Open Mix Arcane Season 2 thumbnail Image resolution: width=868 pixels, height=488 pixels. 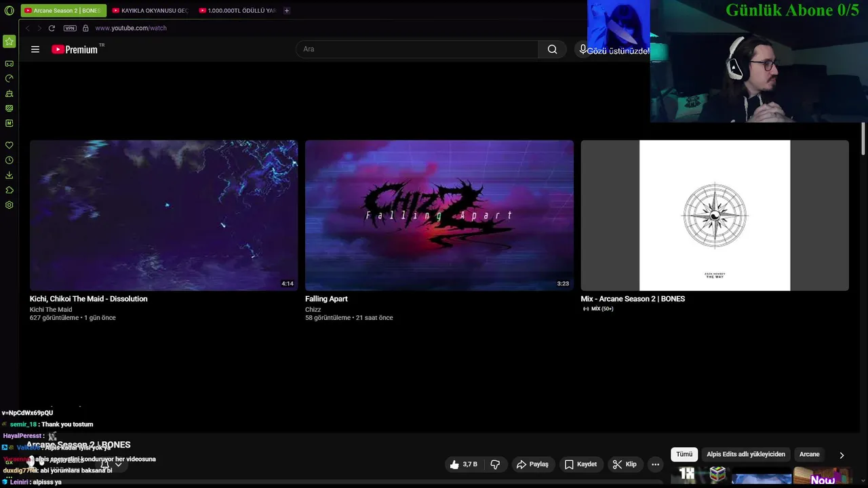(715, 216)
